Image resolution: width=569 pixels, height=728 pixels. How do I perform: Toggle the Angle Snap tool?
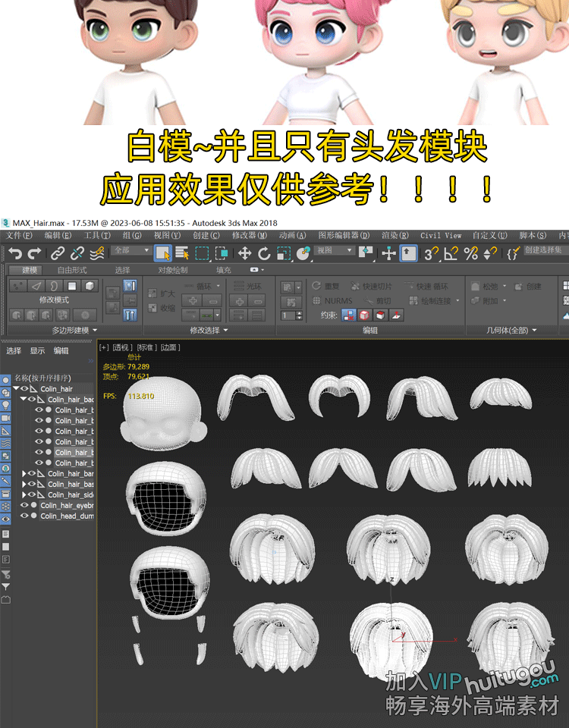pyautogui.click(x=451, y=253)
